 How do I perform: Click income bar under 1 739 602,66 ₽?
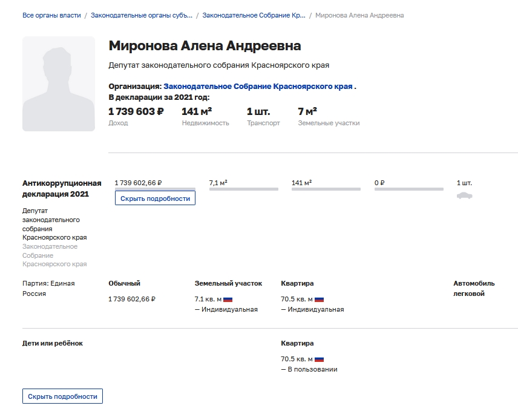coord(156,189)
